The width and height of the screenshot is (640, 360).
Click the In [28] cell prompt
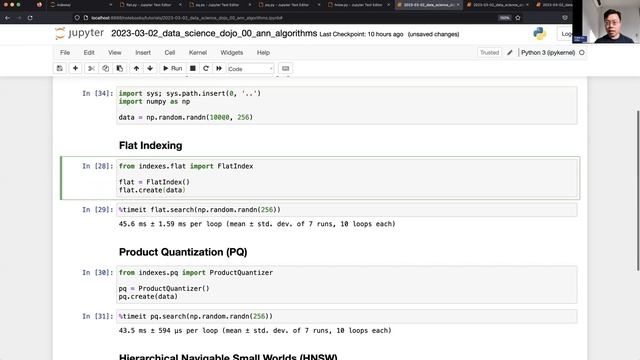pyautogui.click(x=98, y=166)
